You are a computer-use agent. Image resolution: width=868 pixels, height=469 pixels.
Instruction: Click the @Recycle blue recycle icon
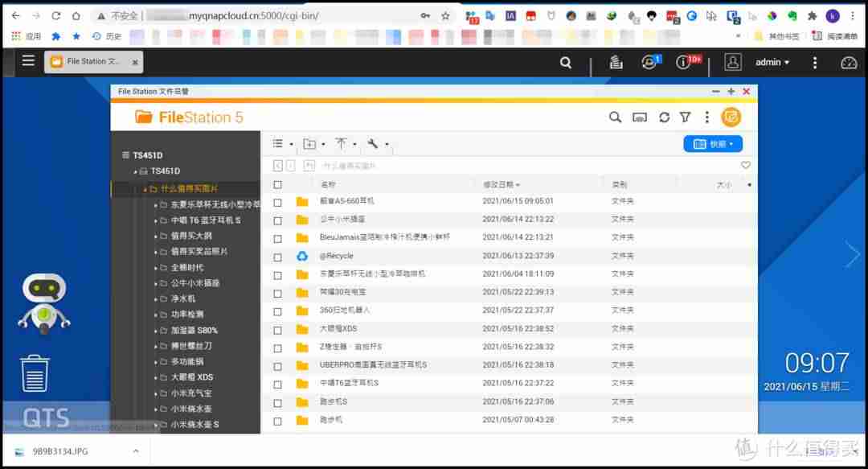click(301, 256)
